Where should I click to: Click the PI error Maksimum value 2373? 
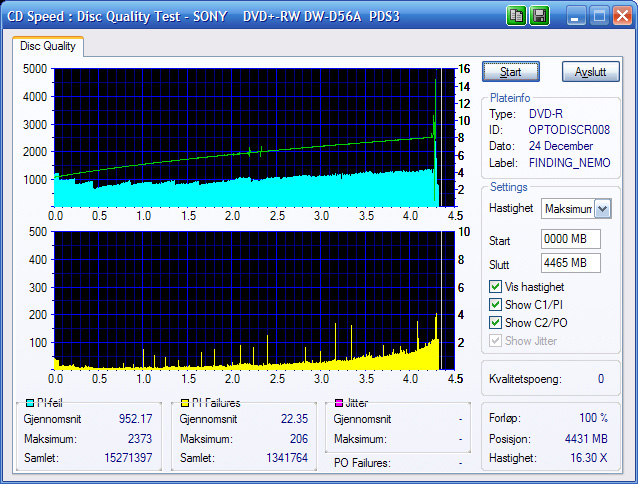pyautogui.click(x=140, y=438)
